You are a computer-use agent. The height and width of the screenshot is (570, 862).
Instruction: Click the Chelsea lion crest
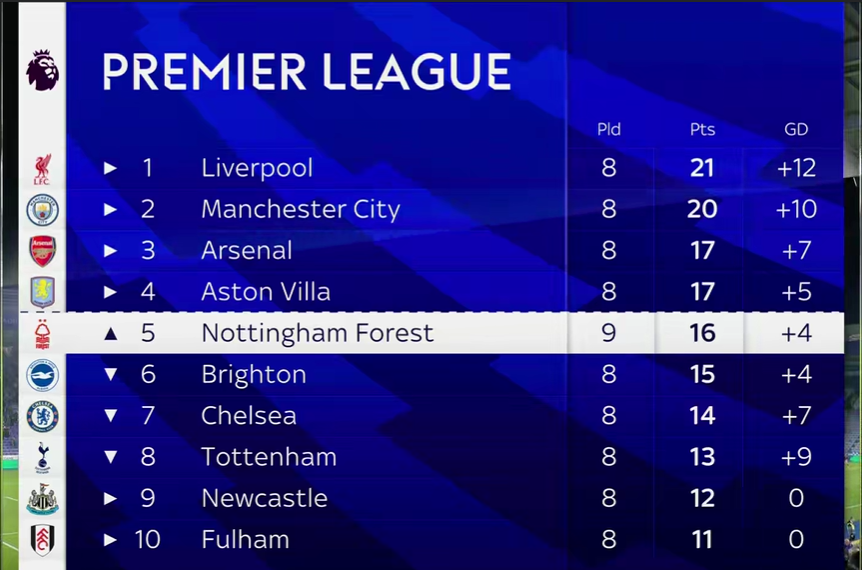point(42,416)
